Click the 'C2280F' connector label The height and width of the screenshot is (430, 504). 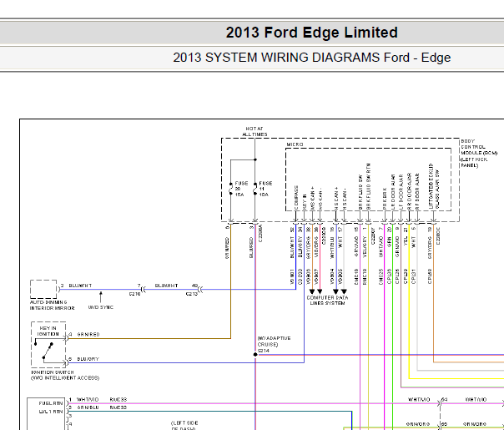click(373, 235)
